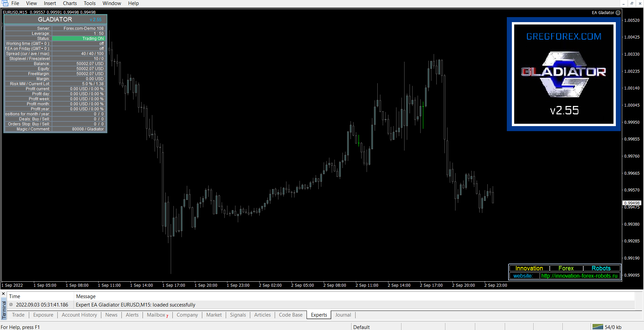Open the Tools menu
Image resolution: width=644 pixels, height=330 pixels.
click(90, 3)
